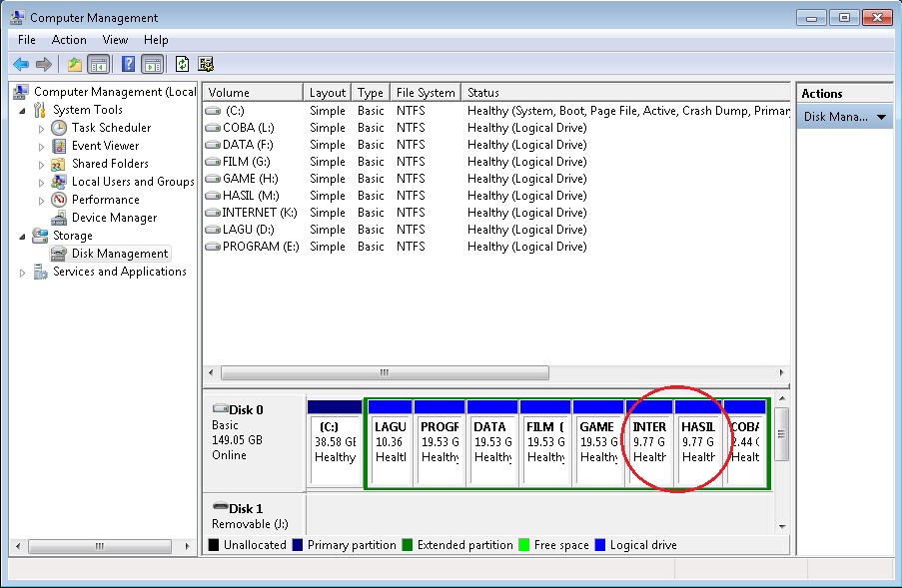The width and height of the screenshot is (902, 588).
Task: Toggle the Show/Hide Action Pane icon
Action: tap(153, 64)
